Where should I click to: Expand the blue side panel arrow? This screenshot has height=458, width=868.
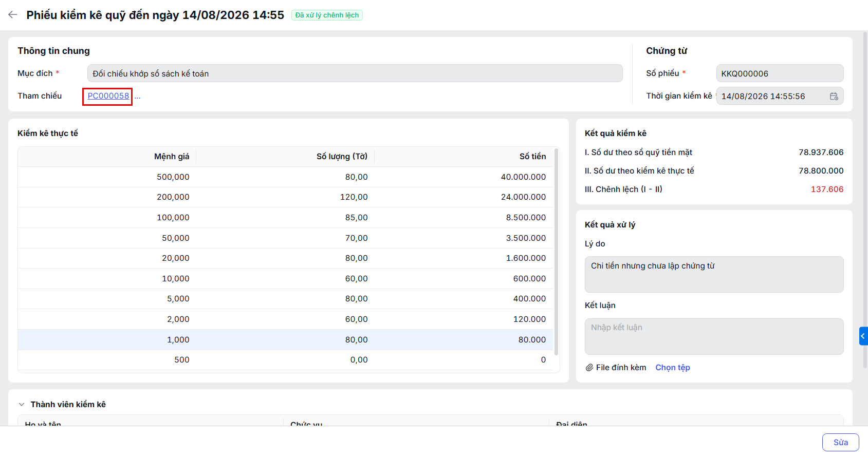coord(863,336)
